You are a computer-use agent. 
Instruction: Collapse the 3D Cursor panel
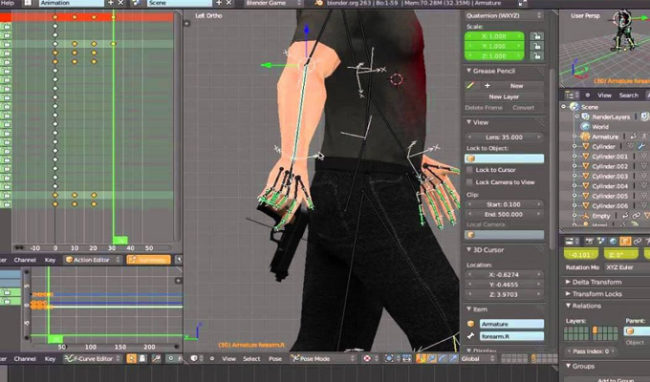(x=468, y=250)
